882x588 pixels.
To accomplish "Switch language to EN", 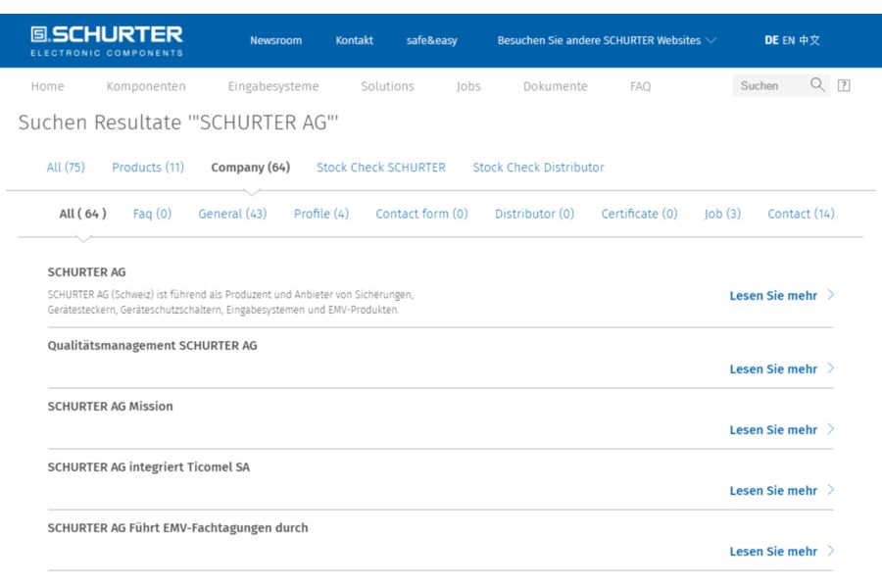I will 789,40.
